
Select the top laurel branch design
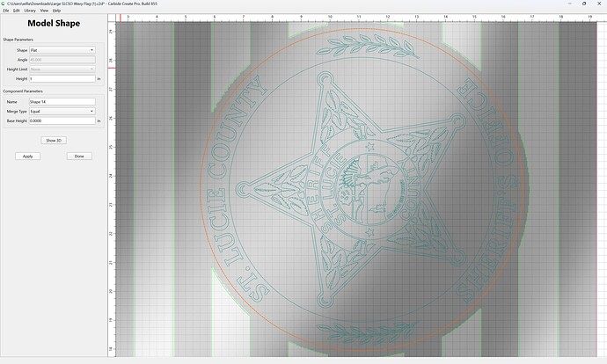[366, 46]
